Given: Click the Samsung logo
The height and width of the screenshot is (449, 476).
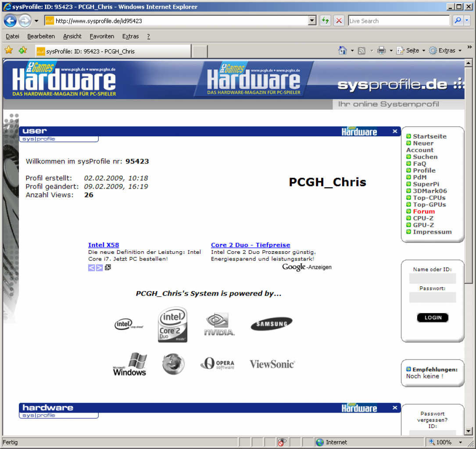Looking at the screenshot, I should click(272, 324).
